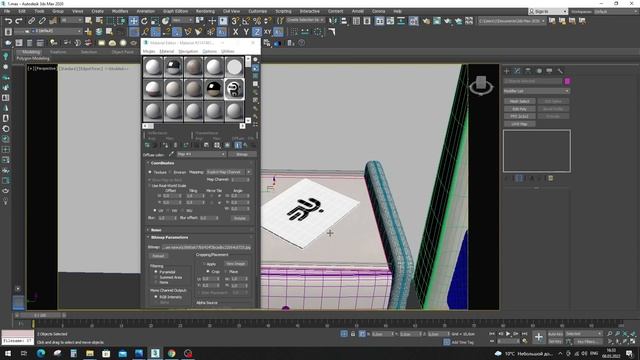This screenshot has height=360, width=640.
Task: Click the Maximize Viewport Toggle icon
Action: click(633, 342)
